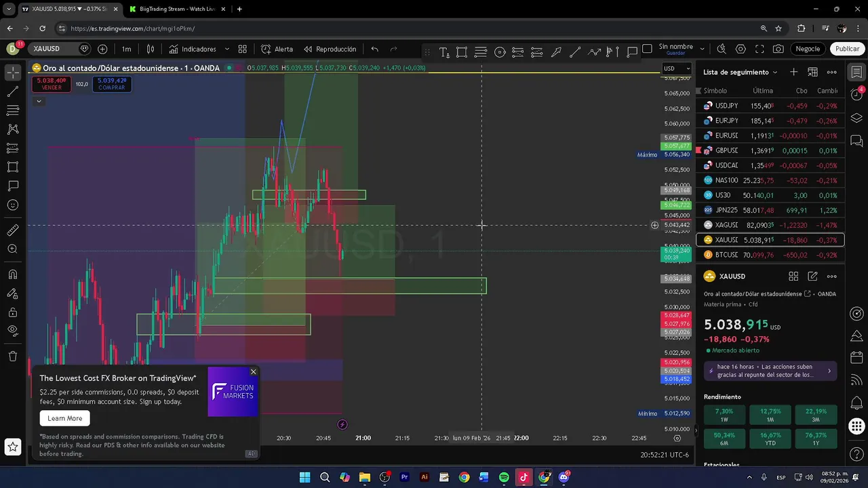Open notifications bell in sidebar
The image size is (868, 488).
point(856,401)
